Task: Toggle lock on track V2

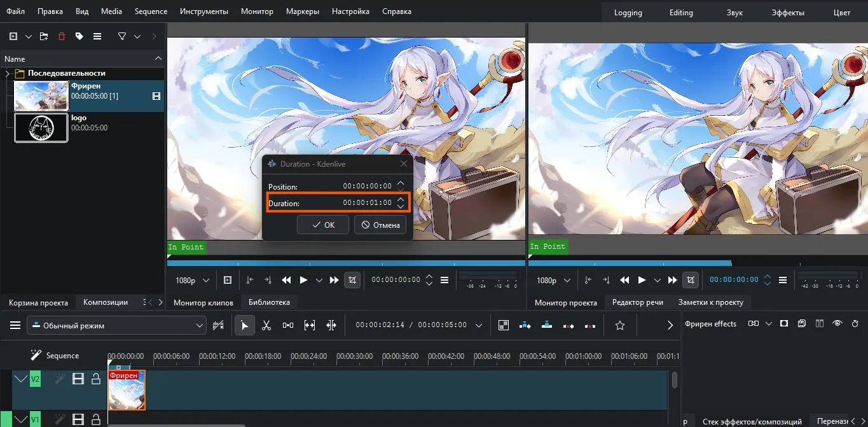Action: click(x=96, y=379)
